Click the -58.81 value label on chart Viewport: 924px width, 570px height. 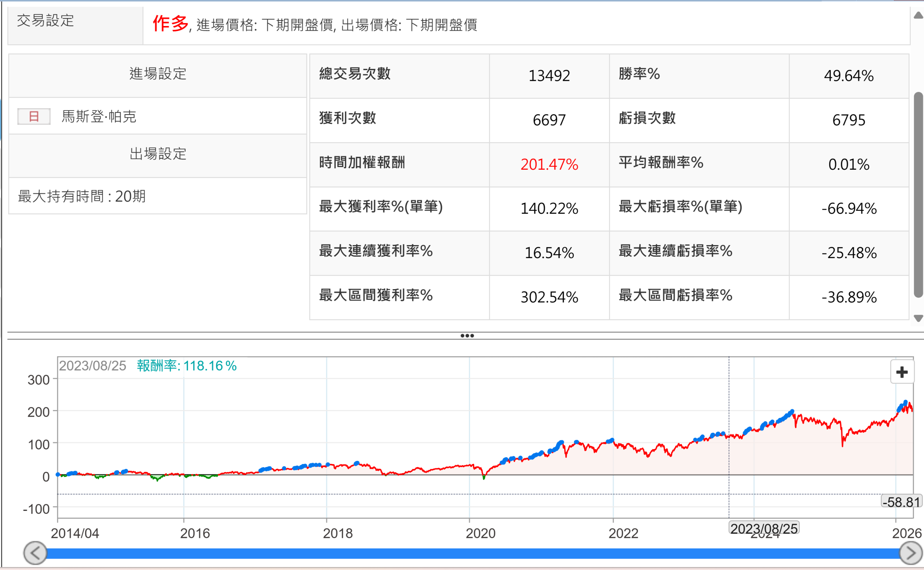pyautogui.click(x=901, y=502)
